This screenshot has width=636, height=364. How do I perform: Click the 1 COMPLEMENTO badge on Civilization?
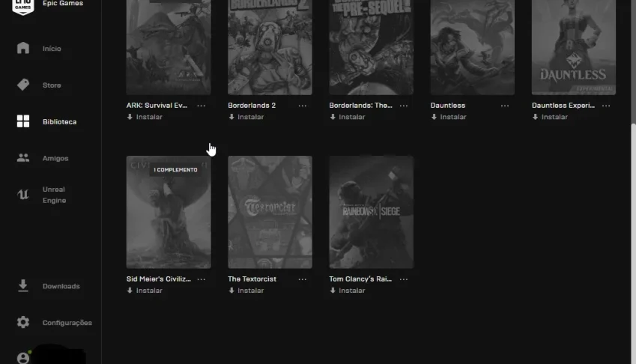175,170
